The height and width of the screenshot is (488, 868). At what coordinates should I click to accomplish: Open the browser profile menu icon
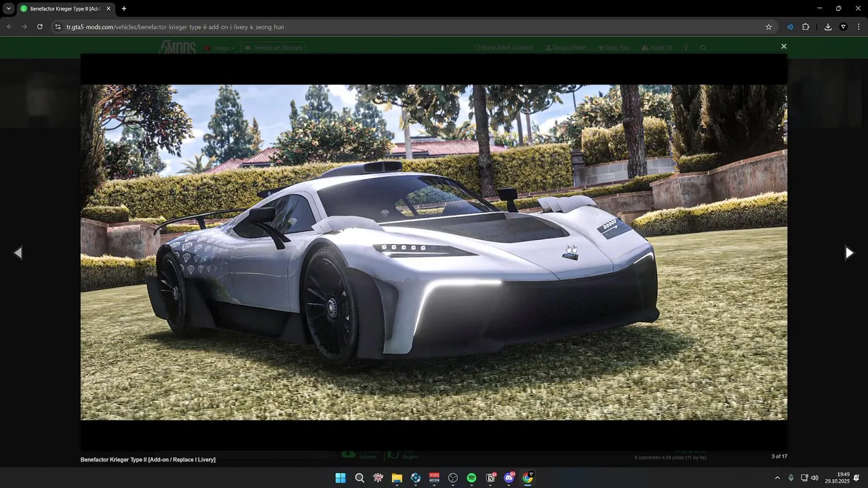[x=844, y=27]
